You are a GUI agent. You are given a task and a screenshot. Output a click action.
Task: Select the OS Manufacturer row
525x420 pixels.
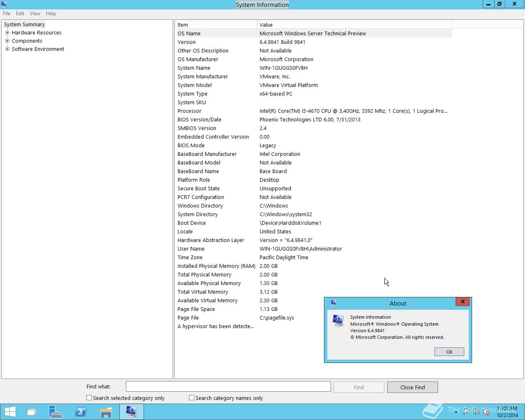(314, 59)
